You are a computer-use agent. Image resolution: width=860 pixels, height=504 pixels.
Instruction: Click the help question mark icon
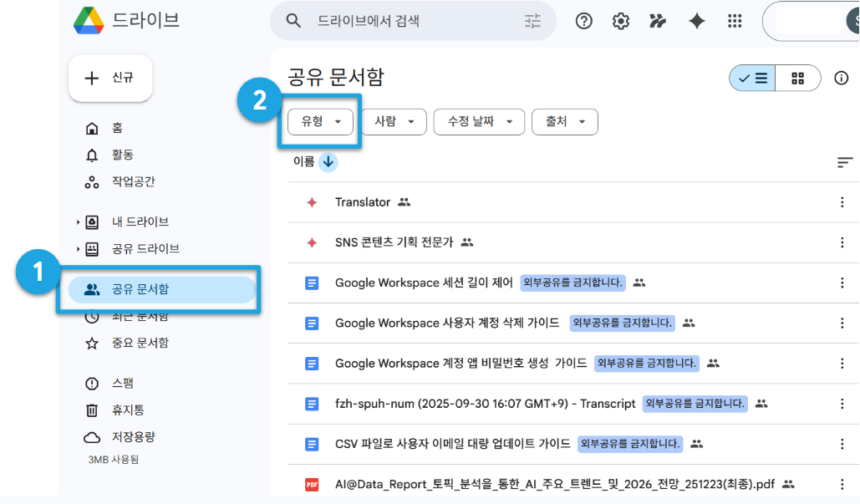[x=583, y=22]
